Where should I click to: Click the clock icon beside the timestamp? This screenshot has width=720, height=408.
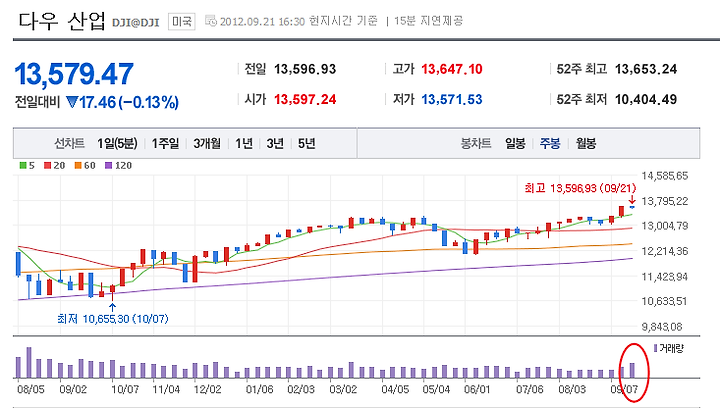(x=211, y=21)
